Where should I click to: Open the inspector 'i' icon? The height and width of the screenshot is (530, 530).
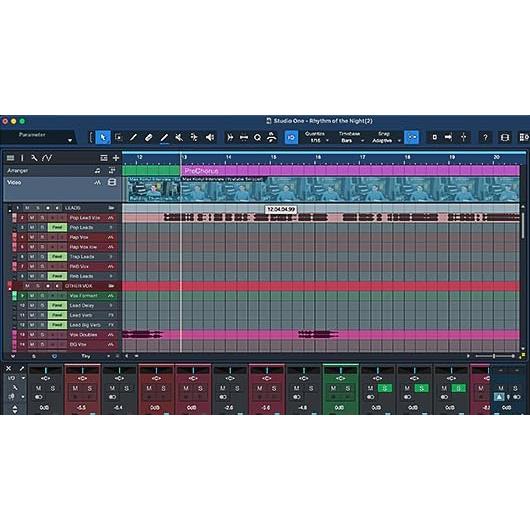(22, 158)
